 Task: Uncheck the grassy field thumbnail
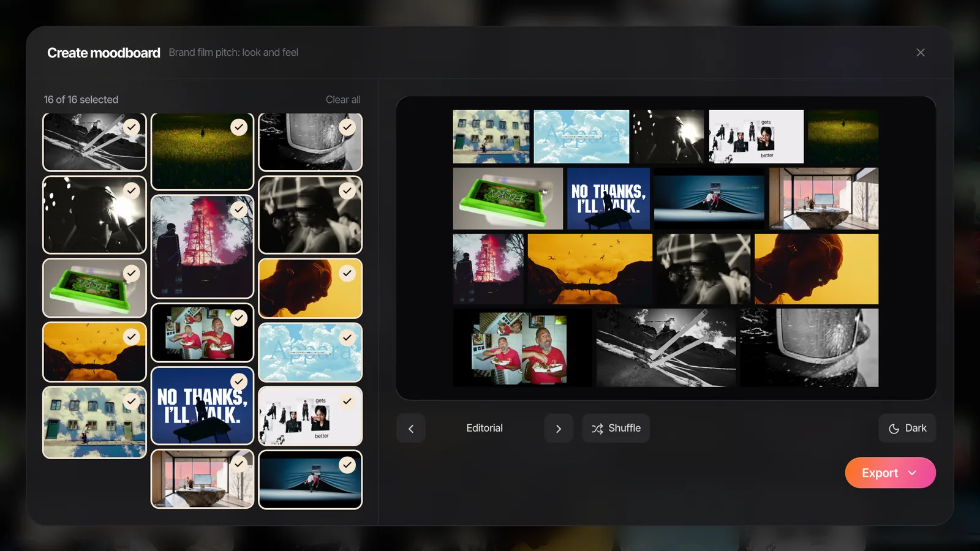pyautogui.click(x=239, y=127)
